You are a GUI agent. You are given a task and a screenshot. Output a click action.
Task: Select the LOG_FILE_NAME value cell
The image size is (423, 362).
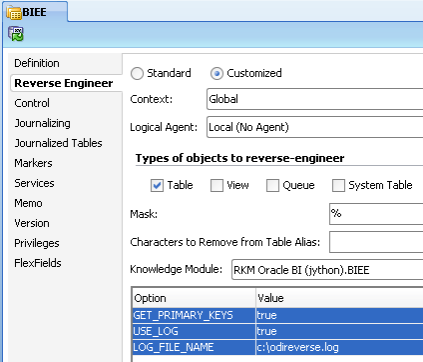point(339,347)
